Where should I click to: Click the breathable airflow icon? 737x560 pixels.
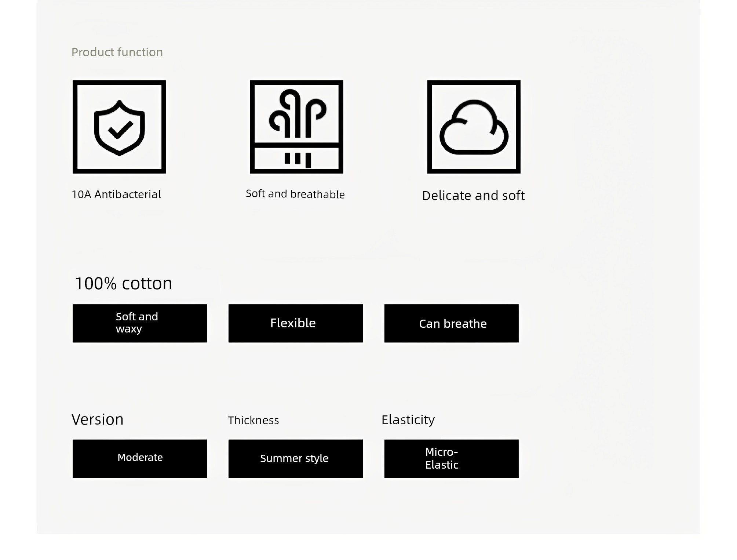(296, 127)
